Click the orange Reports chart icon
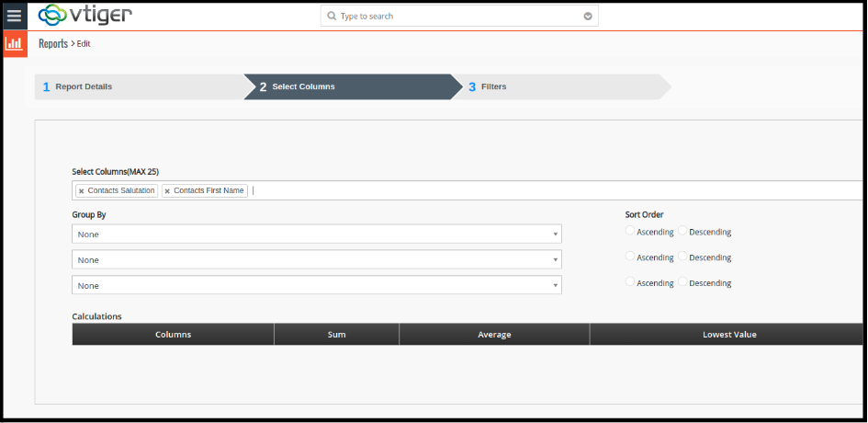This screenshot has width=868, height=423. point(14,43)
